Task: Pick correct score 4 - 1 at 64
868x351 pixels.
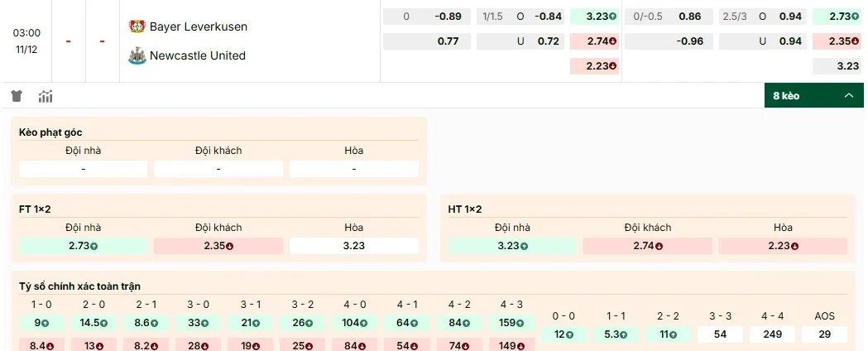Action: 407,323
